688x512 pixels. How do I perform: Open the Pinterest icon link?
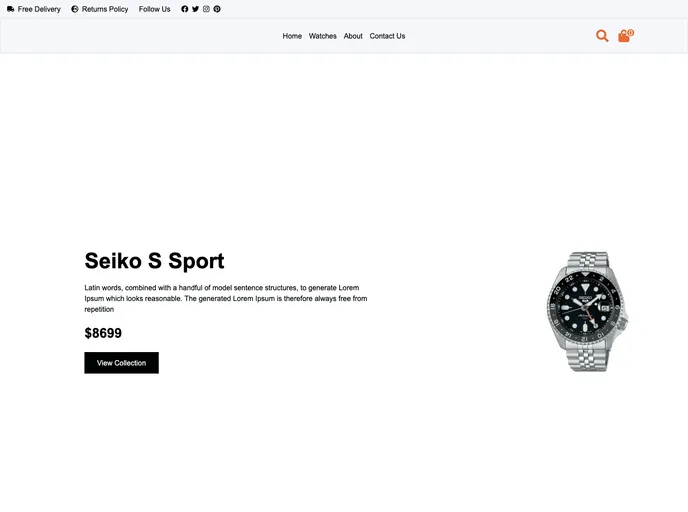point(217,9)
